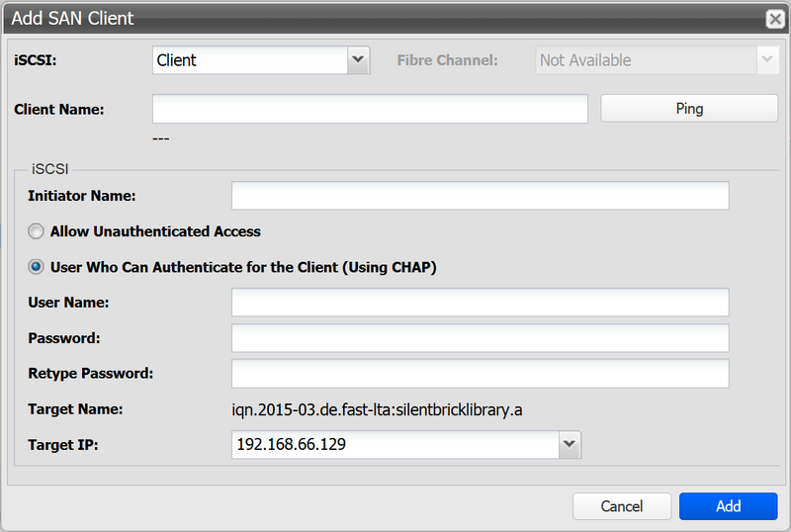This screenshot has width=791, height=532.
Task: Click the Add SAN Client title bar
Action: point(376,19)
